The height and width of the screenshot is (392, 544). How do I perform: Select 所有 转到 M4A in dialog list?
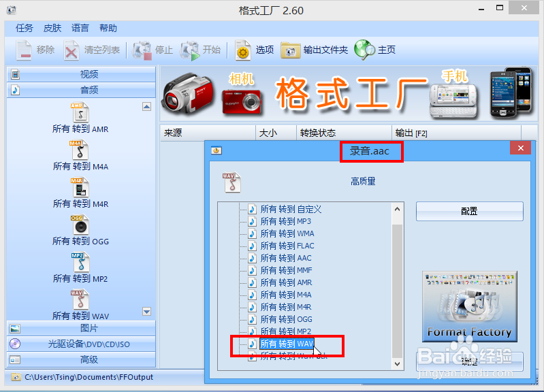pyautogui.click(x=286, y=295)
